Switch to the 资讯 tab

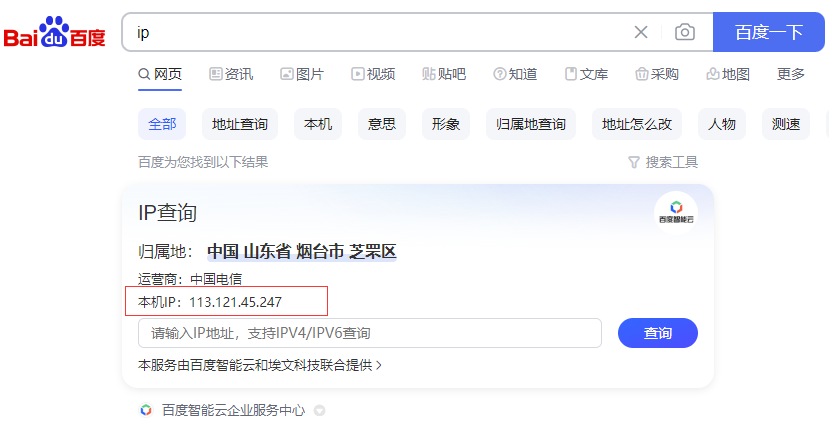pyautogui.click(x=231, y=74)
